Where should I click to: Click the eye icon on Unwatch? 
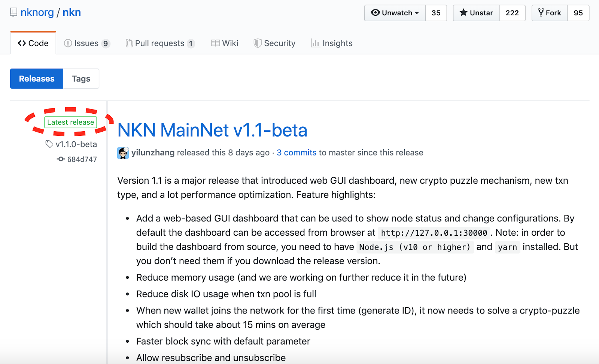coord(375,12)
